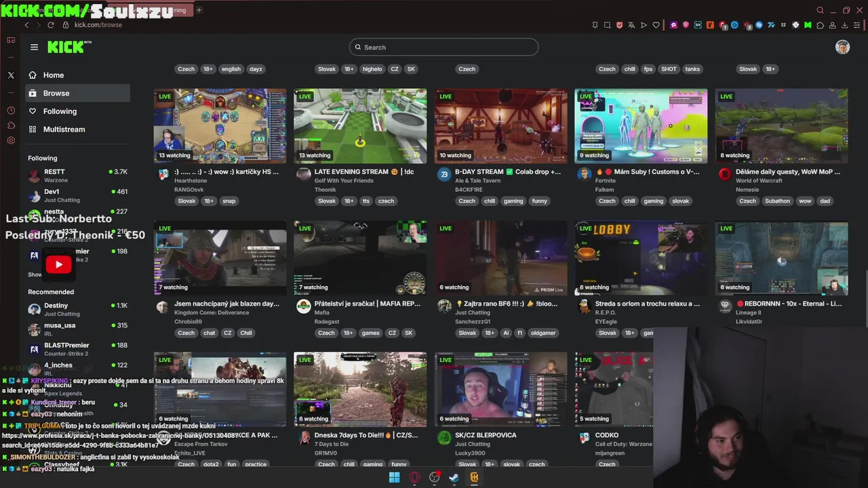Open BLASTPremier recommended Counter-Strike 2 channel

[x=78, y=348]
